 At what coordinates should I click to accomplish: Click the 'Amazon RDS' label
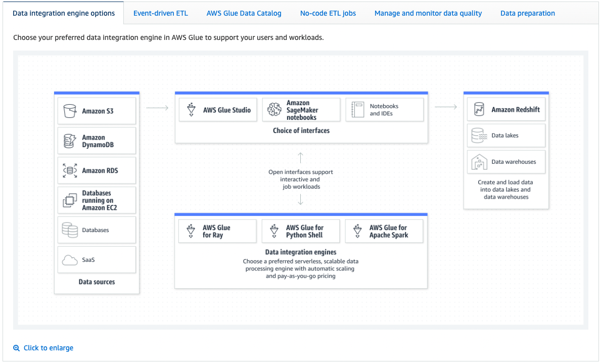100,170
